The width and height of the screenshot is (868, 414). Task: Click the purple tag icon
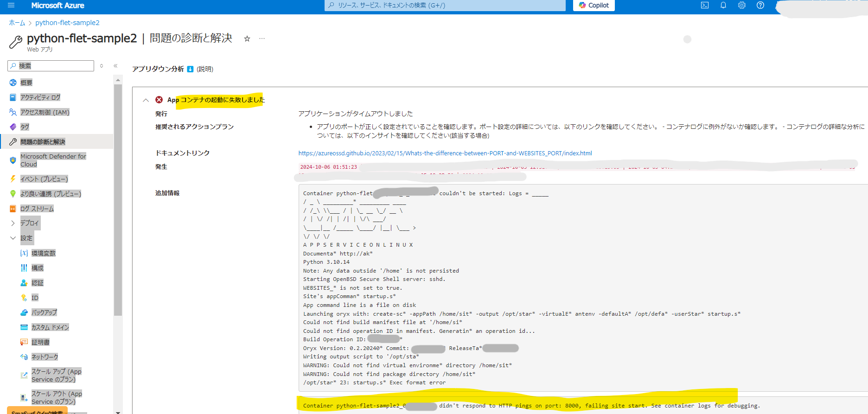(13, 127)
